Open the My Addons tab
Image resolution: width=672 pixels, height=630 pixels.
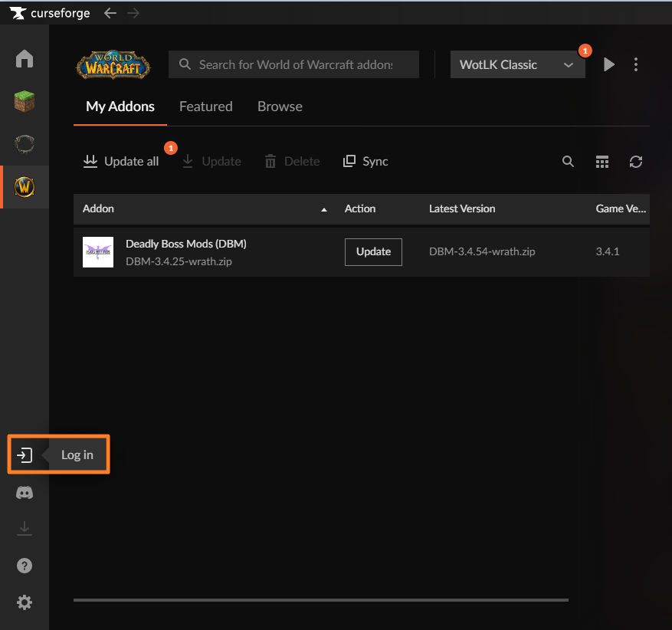[120, 107]
